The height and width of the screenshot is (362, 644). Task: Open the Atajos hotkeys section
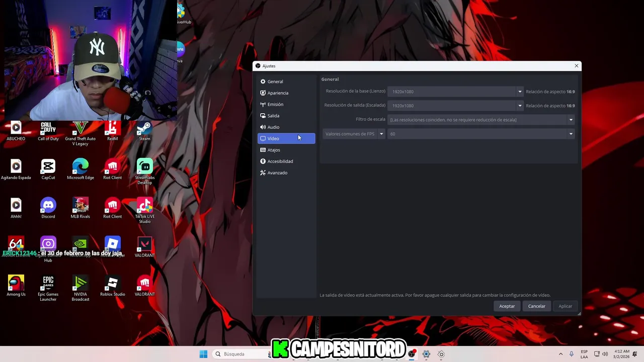click(x=286, y=150)
